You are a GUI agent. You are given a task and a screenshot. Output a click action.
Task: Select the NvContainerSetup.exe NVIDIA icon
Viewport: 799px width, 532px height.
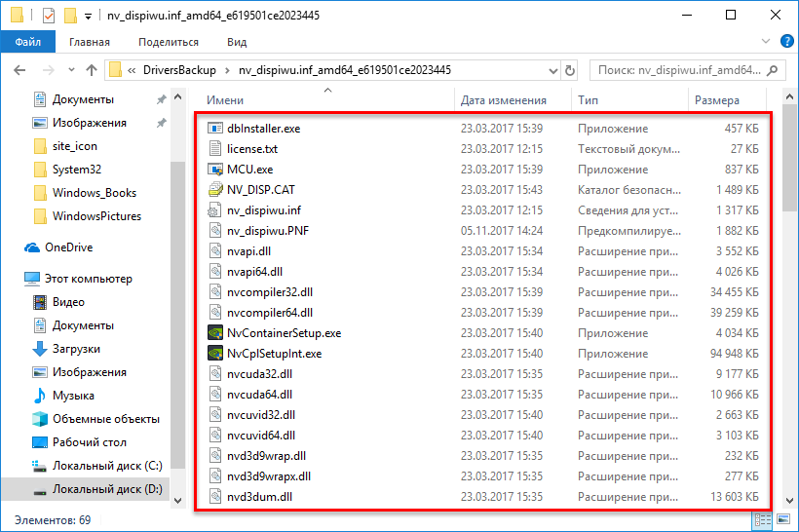(215, 333)
